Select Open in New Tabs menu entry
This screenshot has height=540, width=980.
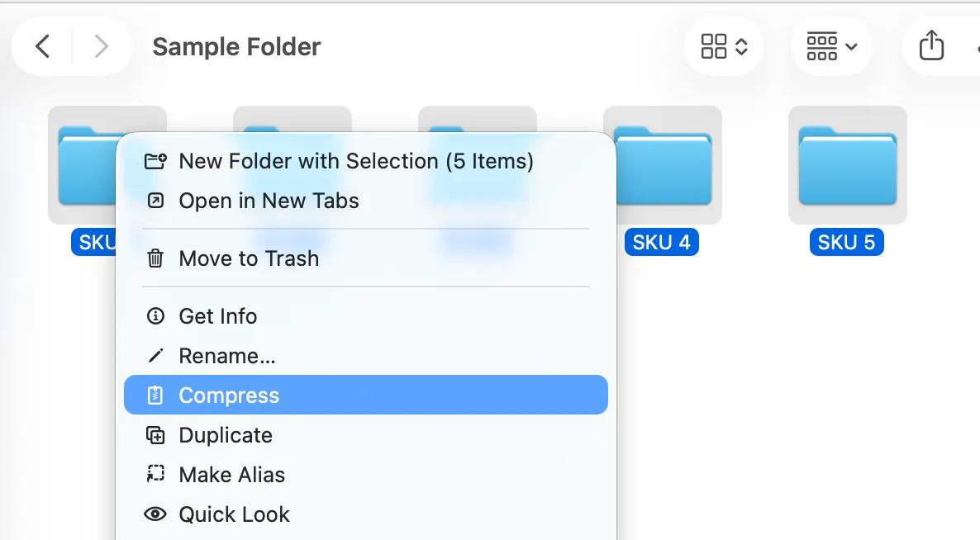click(x=269, y=200)
